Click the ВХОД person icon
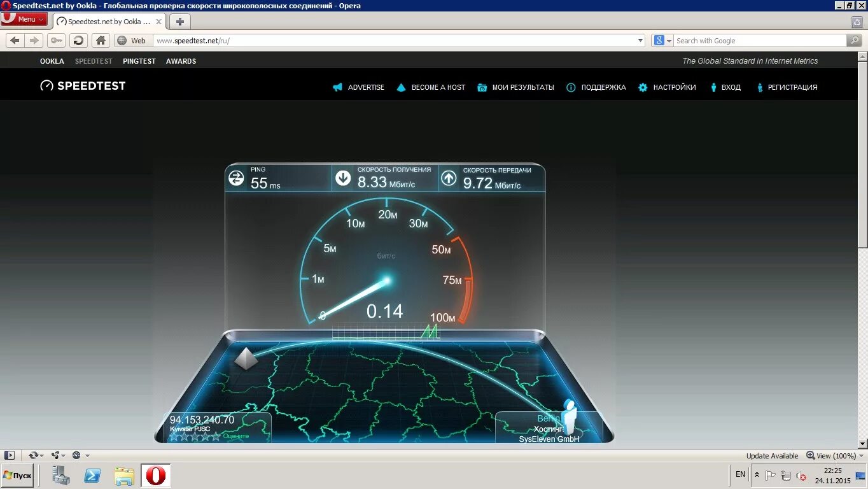Screen dimensions: 868x489 tap(714, 87)
